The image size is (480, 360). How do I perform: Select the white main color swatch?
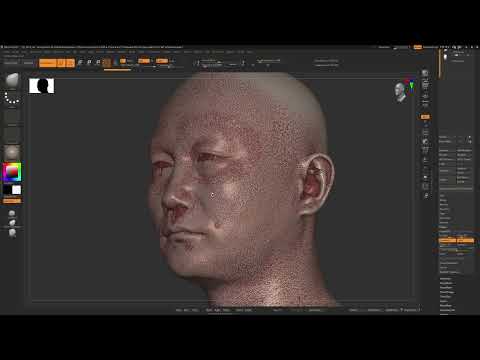pos(17,190)
